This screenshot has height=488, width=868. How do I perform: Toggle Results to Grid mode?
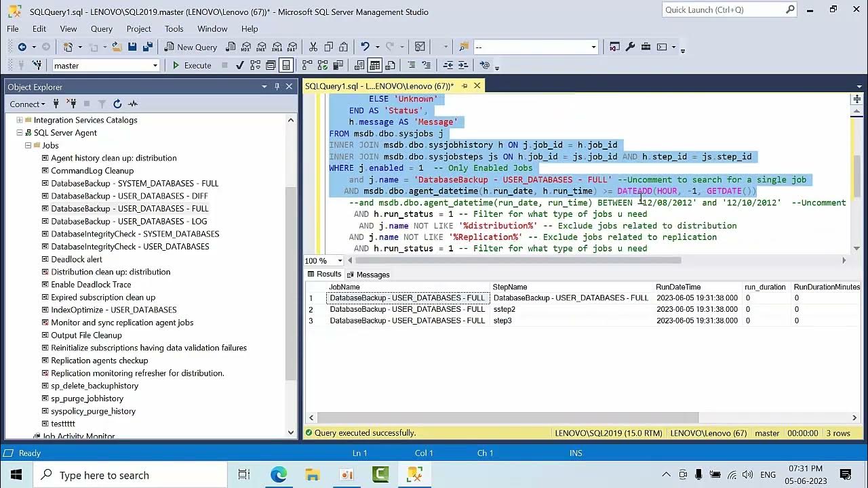click(375, 65)
